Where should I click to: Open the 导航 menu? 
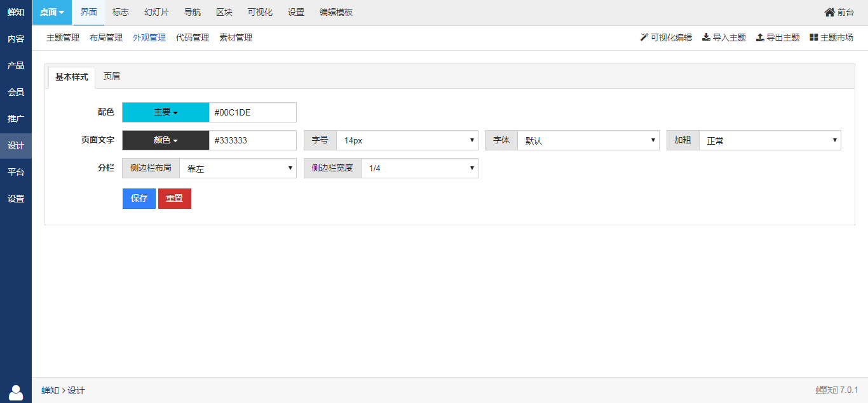192,12
